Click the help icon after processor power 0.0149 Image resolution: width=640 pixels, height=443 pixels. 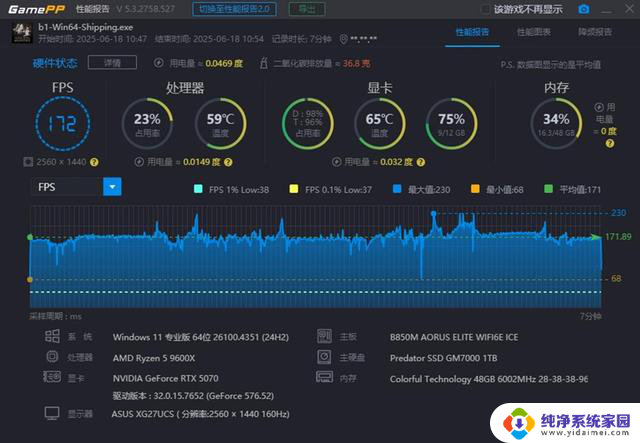point(228,162)
